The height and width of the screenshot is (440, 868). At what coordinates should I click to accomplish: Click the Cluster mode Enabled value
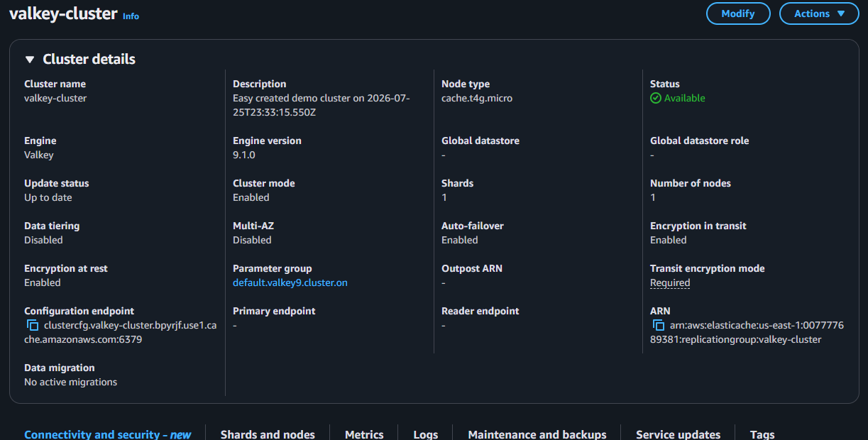click(251, 197)
